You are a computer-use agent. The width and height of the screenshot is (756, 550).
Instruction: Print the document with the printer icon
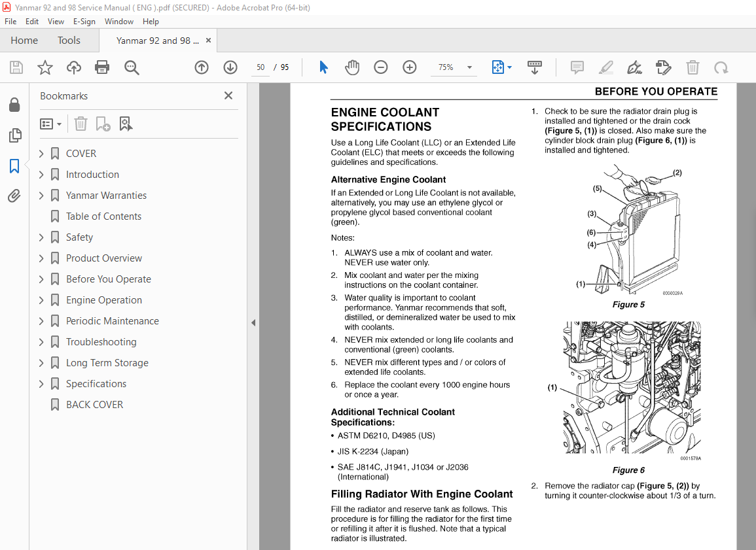pyautogui.click(x=102, y=67)
